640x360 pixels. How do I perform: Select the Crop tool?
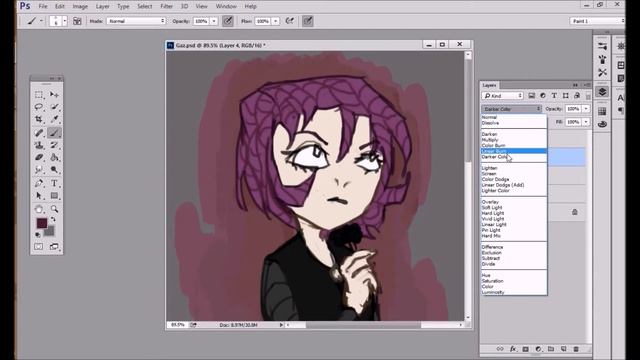click(x=39, y=119)
